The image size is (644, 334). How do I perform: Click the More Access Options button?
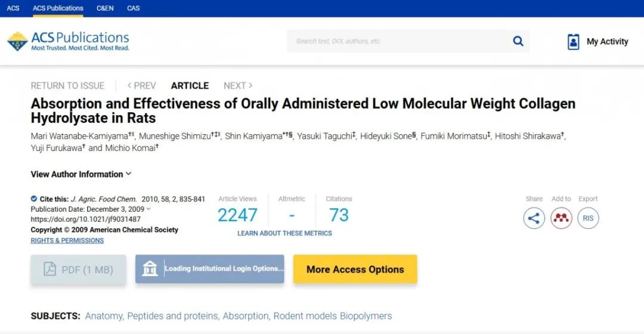[x=355, y=270]
